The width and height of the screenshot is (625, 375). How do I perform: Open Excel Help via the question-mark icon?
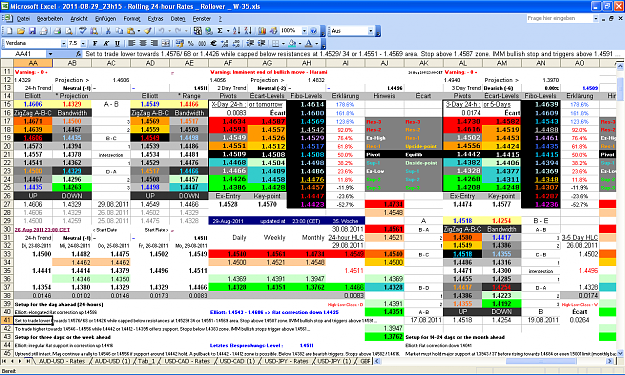(x=313, y=31)
